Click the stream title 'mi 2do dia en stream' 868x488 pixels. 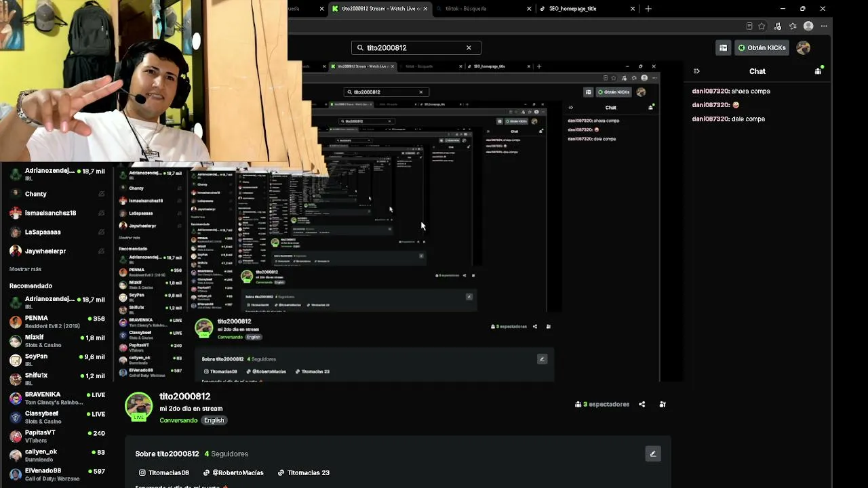click(191, 409)
